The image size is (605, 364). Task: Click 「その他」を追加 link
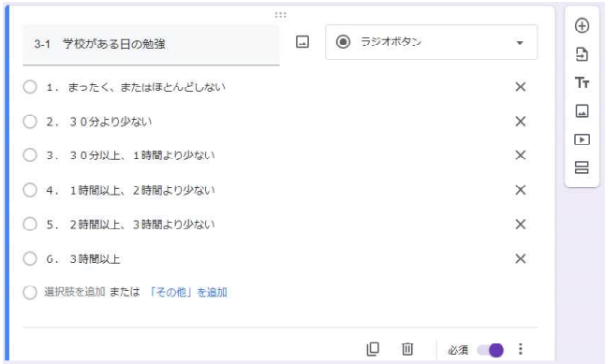(x=187, y=292)
